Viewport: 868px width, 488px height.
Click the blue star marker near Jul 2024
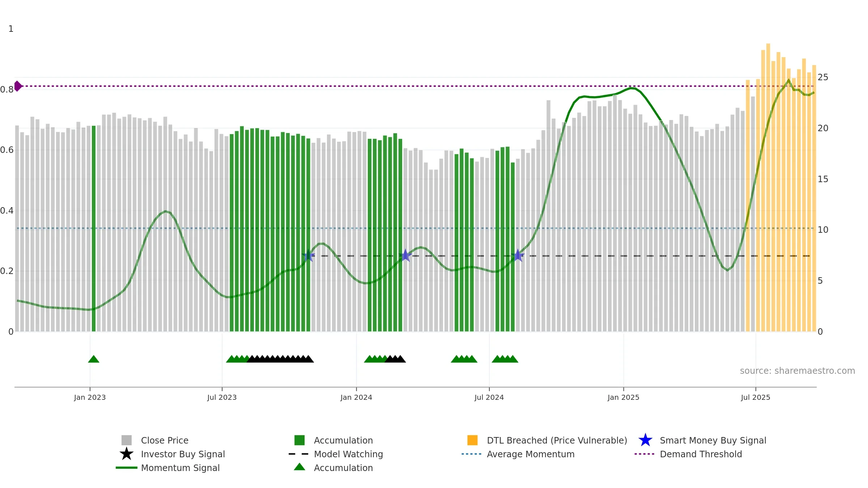(518, 256)
